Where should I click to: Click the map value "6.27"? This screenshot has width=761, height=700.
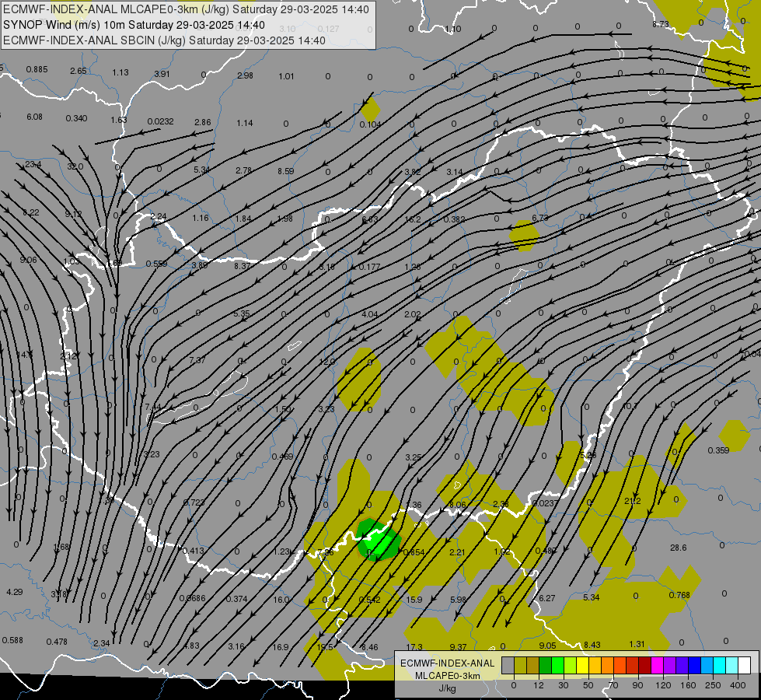pyautogui.click(x=547, y=598)
